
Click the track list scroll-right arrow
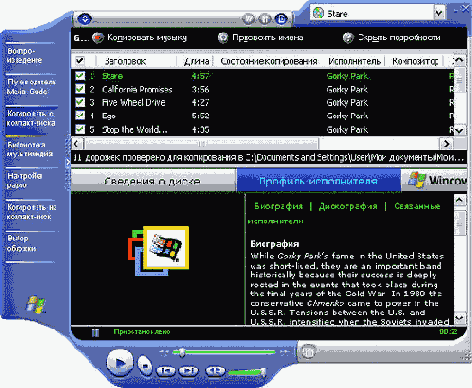tap(446, 144)
